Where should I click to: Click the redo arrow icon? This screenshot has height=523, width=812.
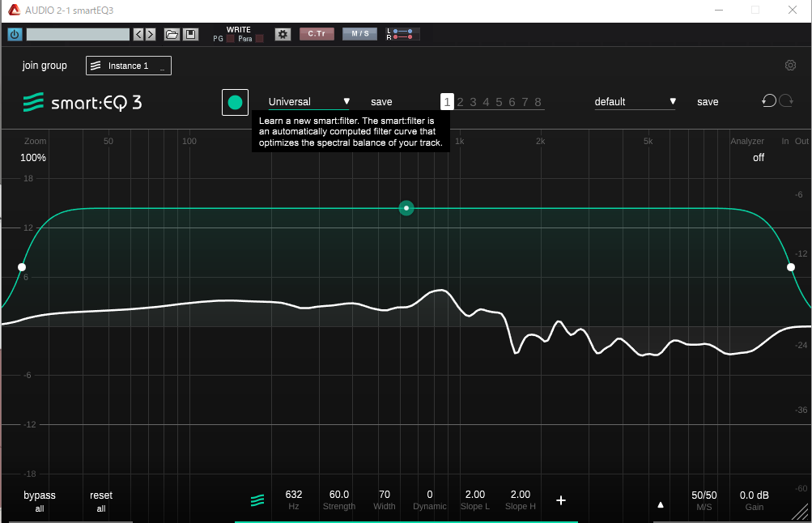point(786,100)
